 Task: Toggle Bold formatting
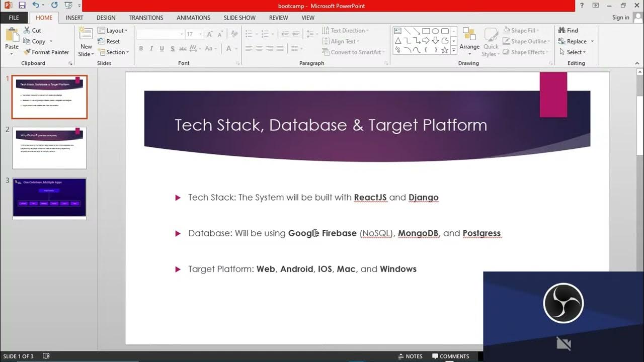click(141, 49)
